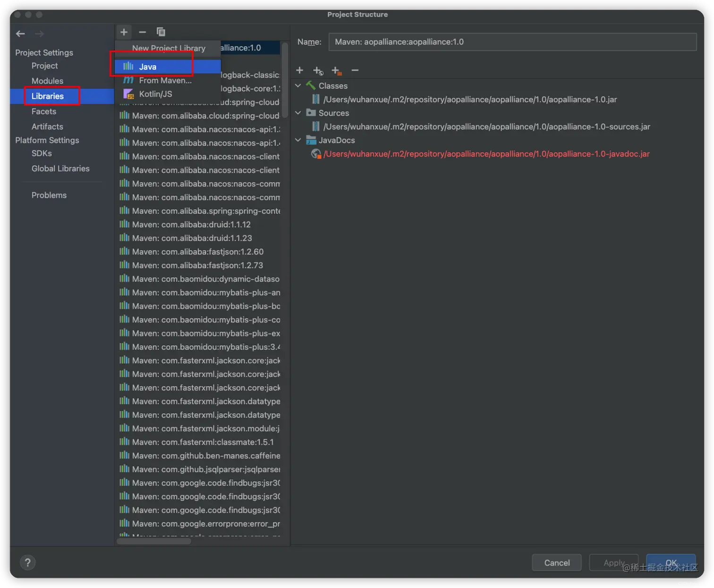
Task: Open Global Libraries page
Action: pos(60,169)
